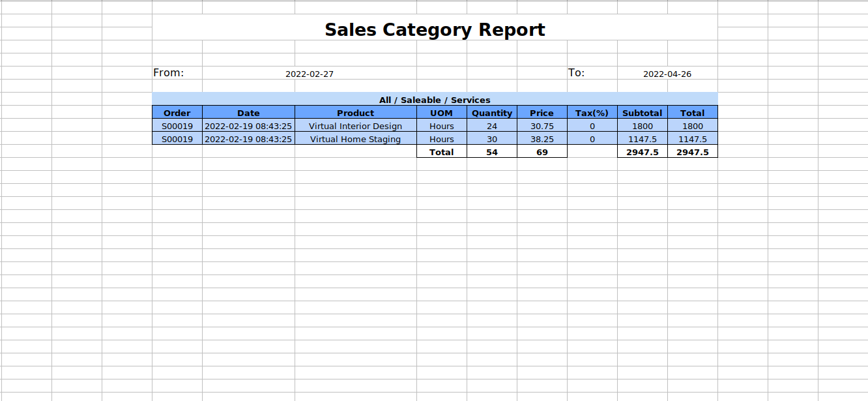Click the Subtotal column header
Viewport: 868px width, 401px height.
642,113
